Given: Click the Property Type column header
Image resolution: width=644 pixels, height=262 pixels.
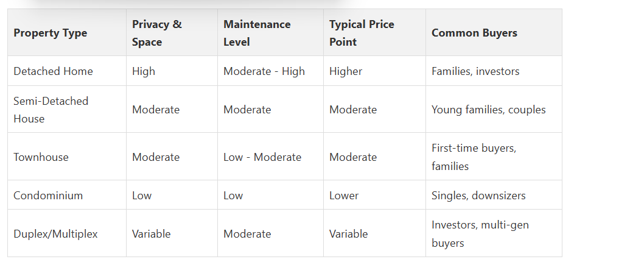Looking at the screenshot, I should pos(50,33).
